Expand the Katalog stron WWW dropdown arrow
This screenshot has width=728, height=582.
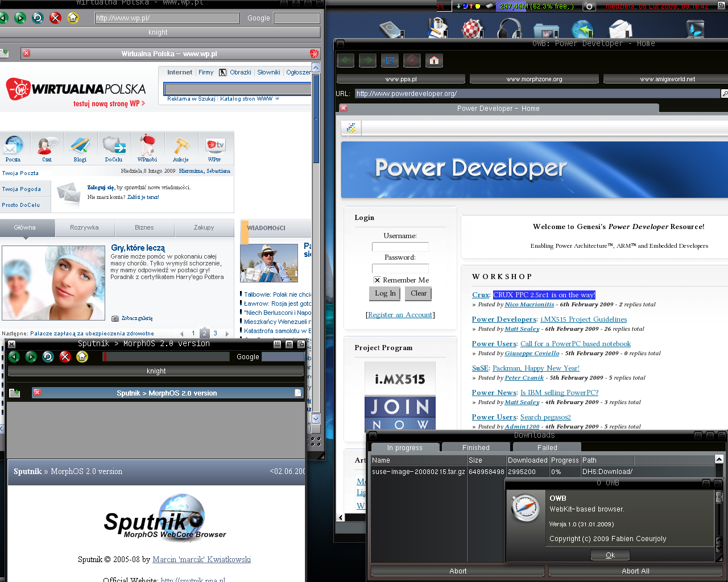click(277, 99)
